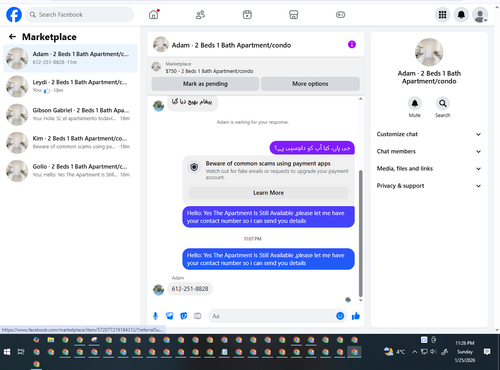The width and height of the screenshot is (500, 370).
Task: Open the Gibson Gabriel conversation
Action: [70, 114]
